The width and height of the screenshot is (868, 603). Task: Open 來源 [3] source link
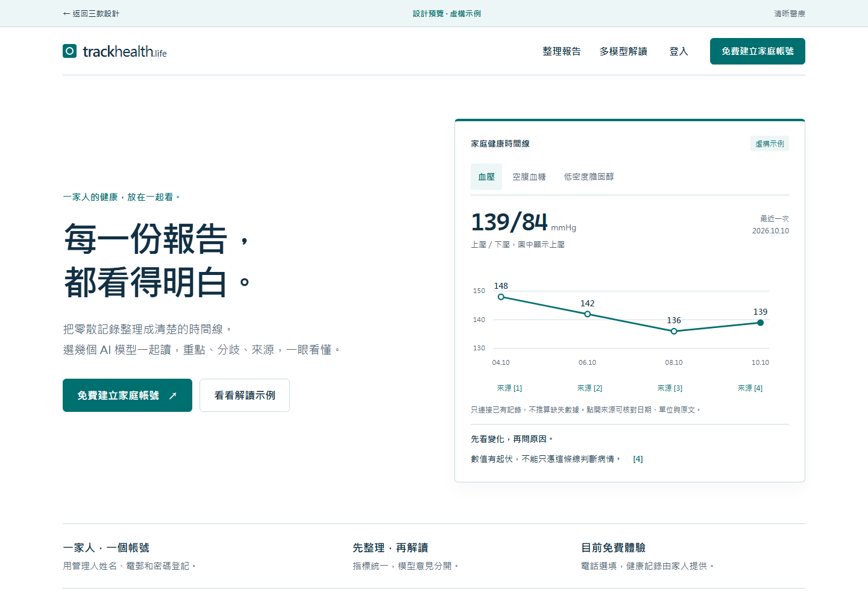point(670,388)
